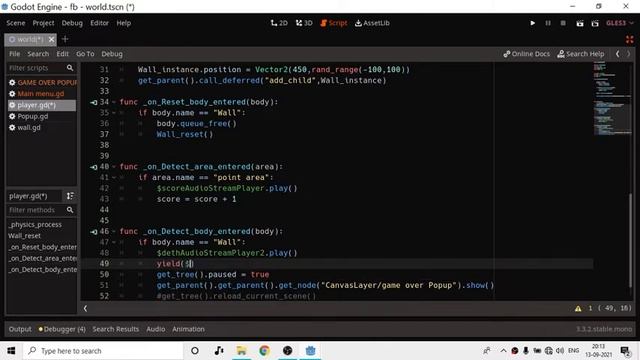Play a custom scene
Viewport: 640px width, 360px height.
click(595, 23)
